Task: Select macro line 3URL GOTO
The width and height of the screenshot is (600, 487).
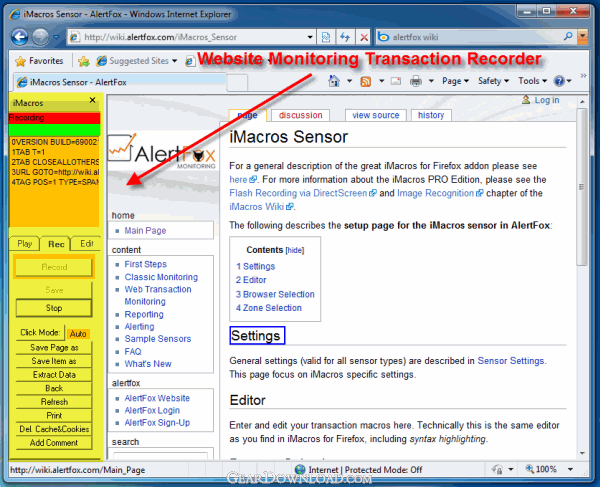Action: click(55, 172)
